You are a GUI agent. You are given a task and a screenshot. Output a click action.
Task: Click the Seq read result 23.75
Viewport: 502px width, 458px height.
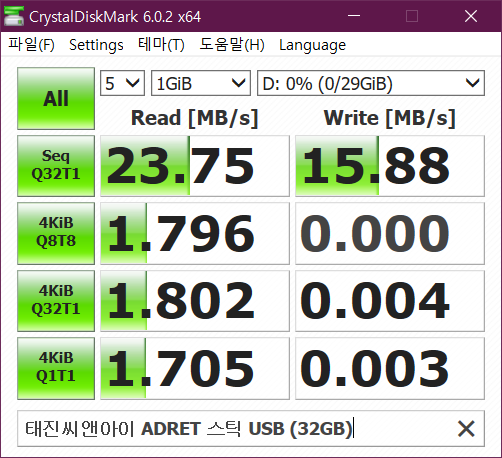195,166
